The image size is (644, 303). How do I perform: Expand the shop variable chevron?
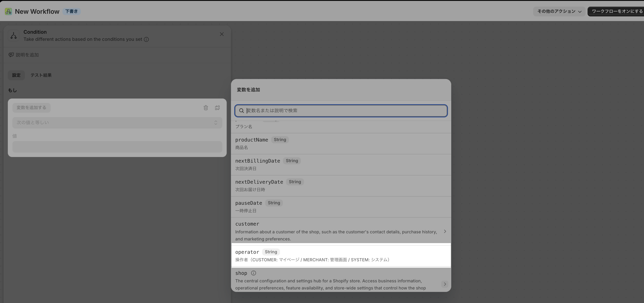point(445,284)
